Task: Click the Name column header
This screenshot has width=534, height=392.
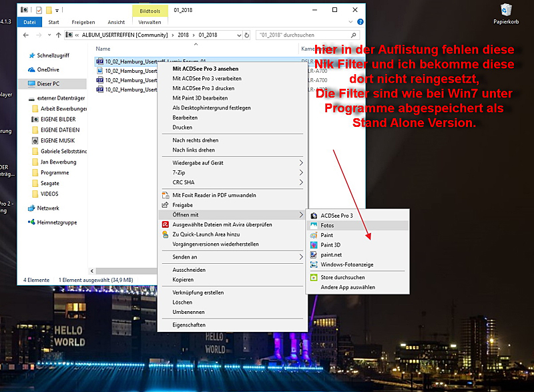Action: pos(103,49)
